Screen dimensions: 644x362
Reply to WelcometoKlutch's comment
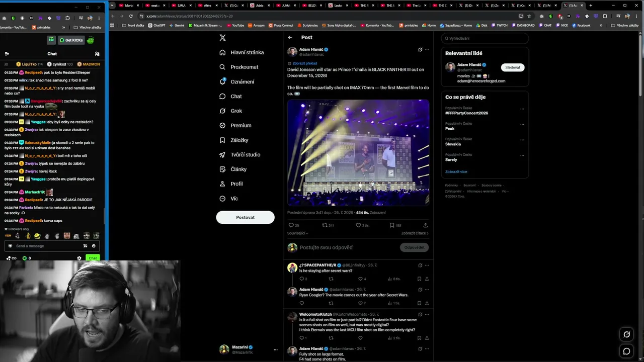tap(302, 338)
